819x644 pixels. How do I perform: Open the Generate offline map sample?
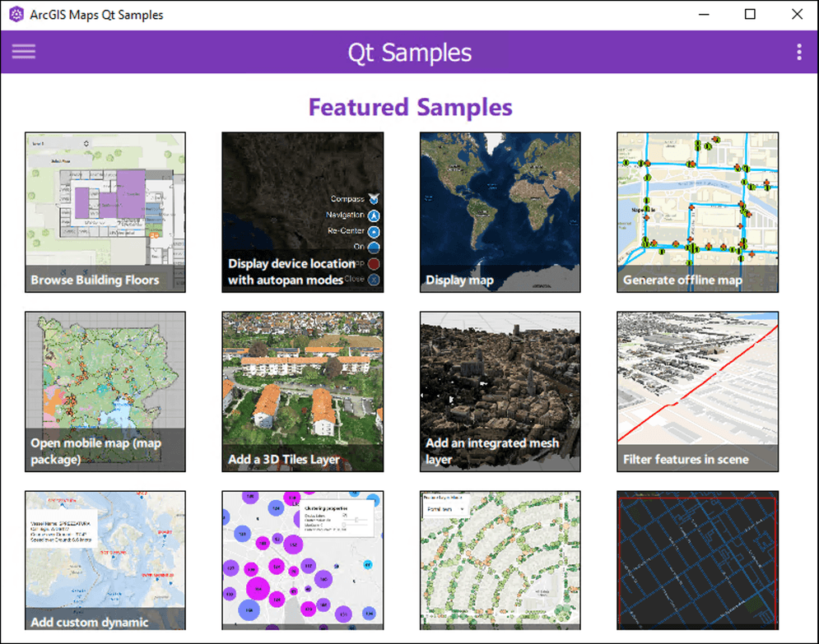point(697,212)
